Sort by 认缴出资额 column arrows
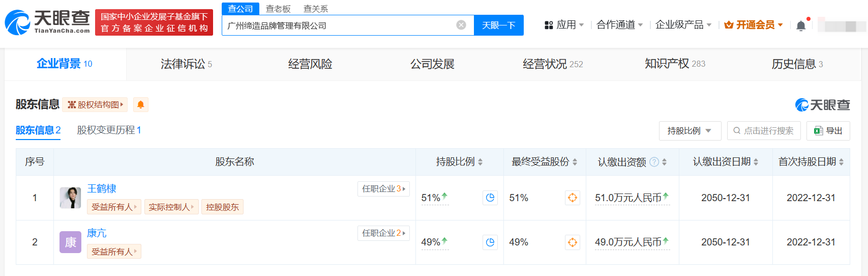Image resolution: width=868 pixels, height=276 pixels. pos(664,162)
